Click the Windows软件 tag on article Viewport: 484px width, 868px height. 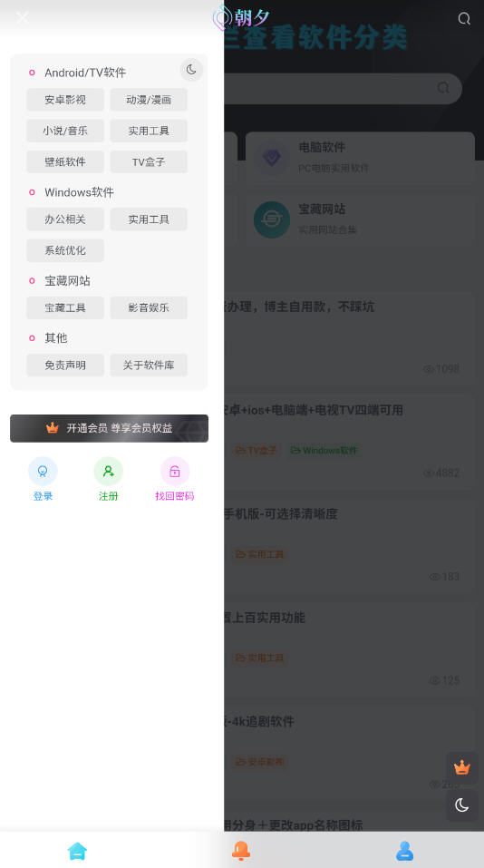click(x=324, y=450)
